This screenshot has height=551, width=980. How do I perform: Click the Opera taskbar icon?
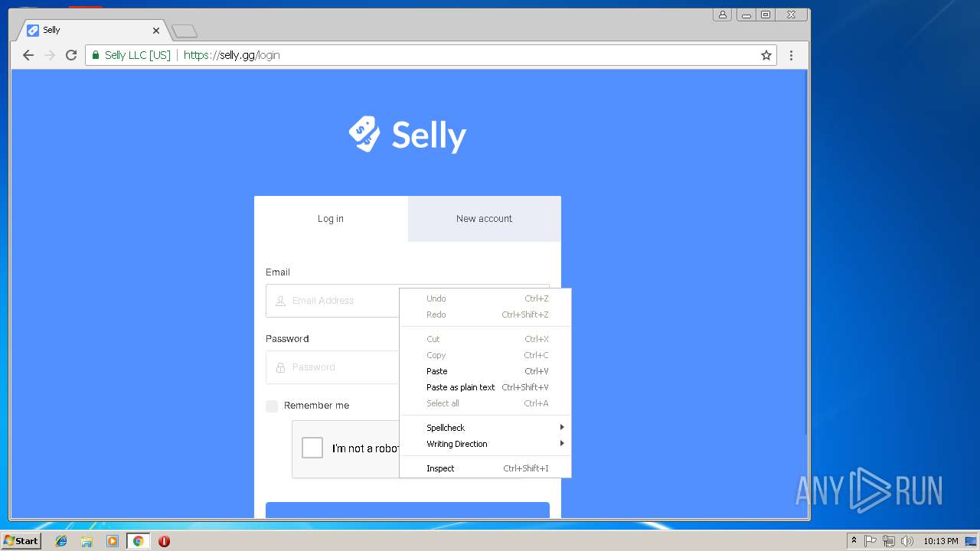click(x=164, y=541)
